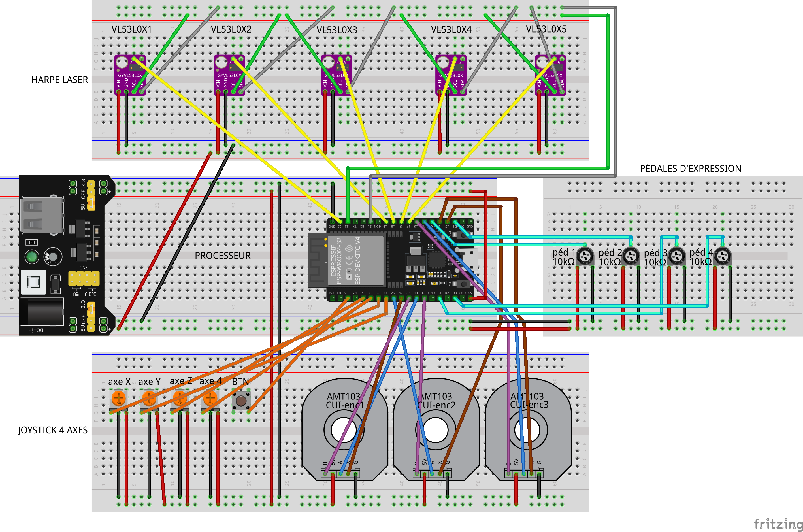Click the JOYSTICK 4 AXES label
This screenshot has height=532, width=803.
(53, 430)
